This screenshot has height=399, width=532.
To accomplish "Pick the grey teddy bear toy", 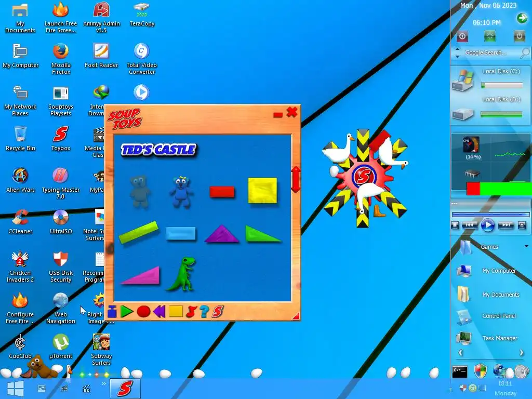I will pyautogui.click(x=140, y=191).
